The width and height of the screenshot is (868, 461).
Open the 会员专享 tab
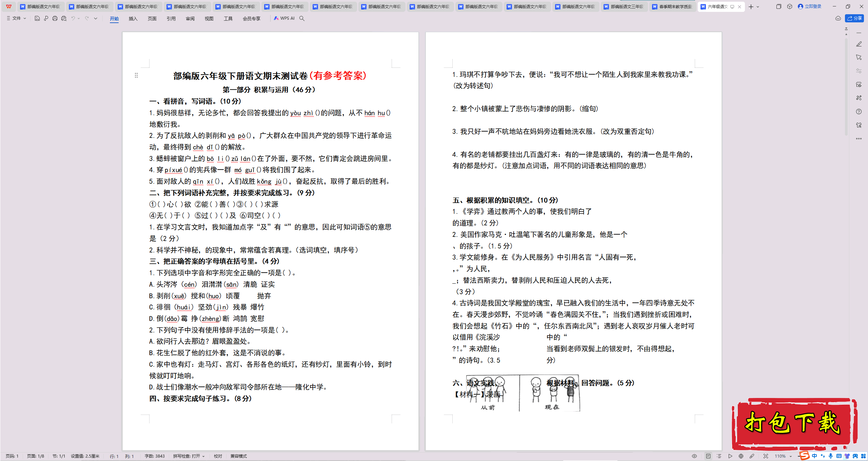coord(251,19)
